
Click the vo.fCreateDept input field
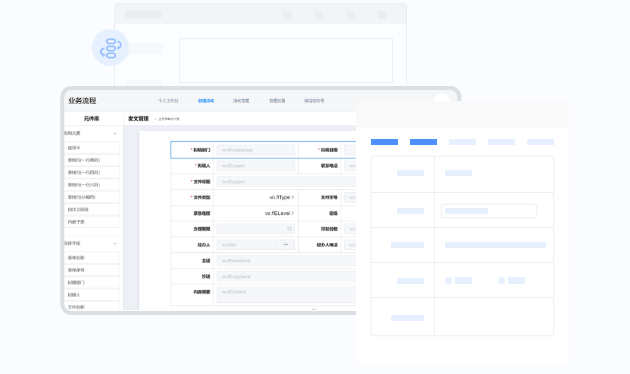[256, 150]
